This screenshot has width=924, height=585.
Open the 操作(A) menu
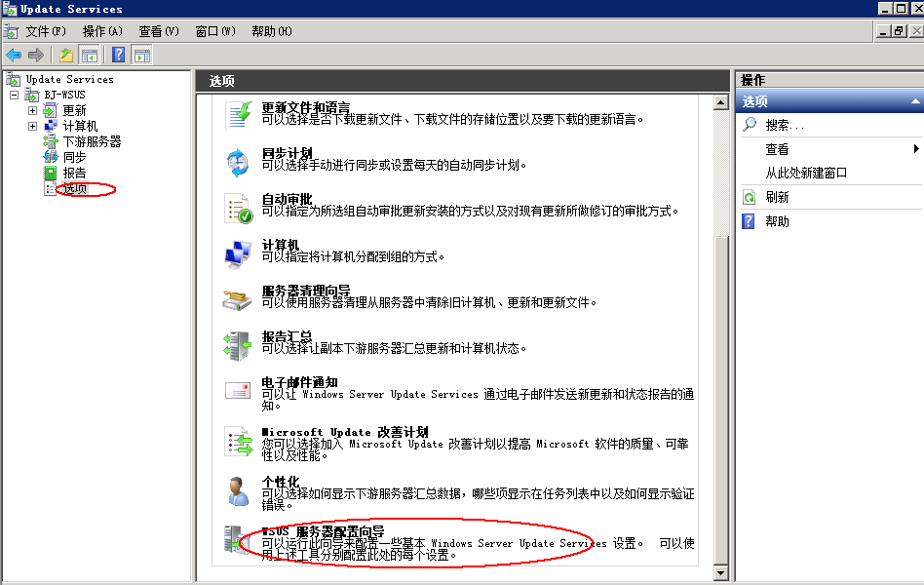click(x=102, y=31)
